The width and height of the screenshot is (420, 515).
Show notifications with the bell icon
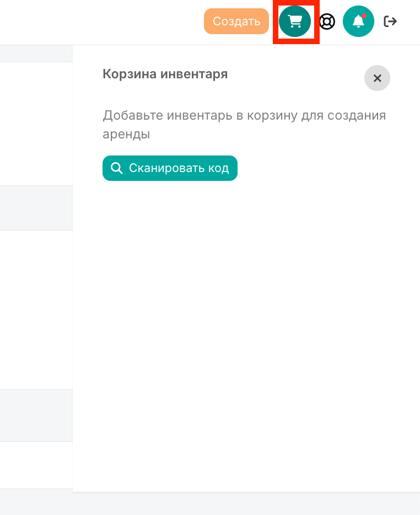358,22
